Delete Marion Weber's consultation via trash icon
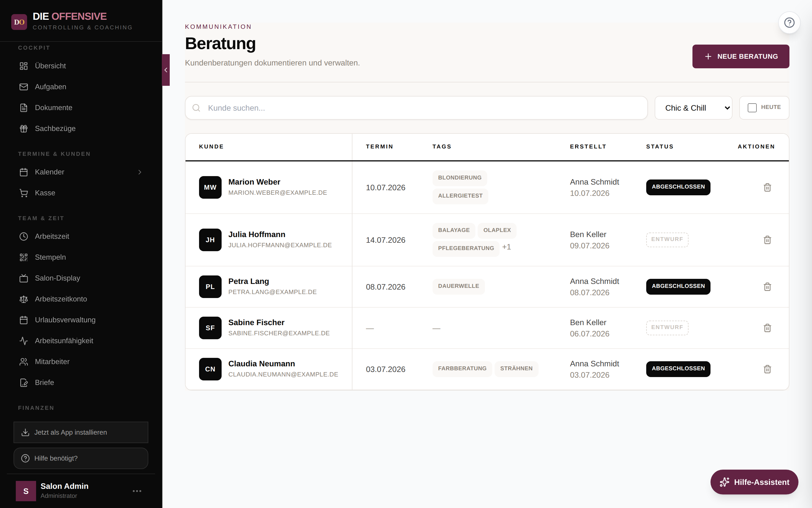 click(x=767, y=187)
